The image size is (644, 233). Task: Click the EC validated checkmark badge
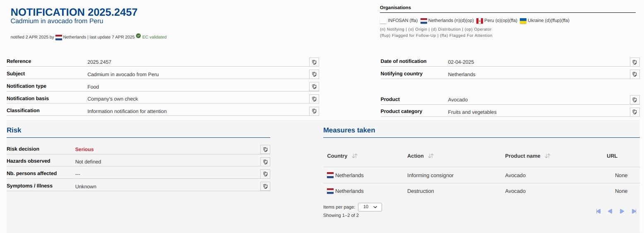click(x=139, y=36)
